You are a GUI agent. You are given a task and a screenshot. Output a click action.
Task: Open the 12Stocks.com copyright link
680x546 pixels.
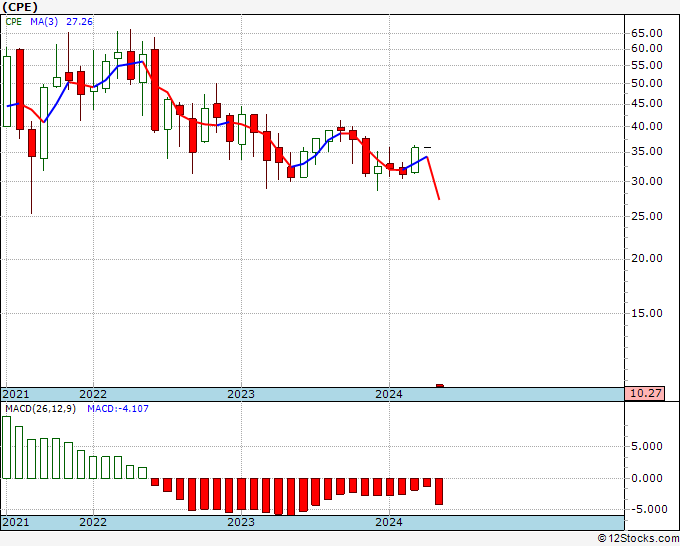(638, 539)
